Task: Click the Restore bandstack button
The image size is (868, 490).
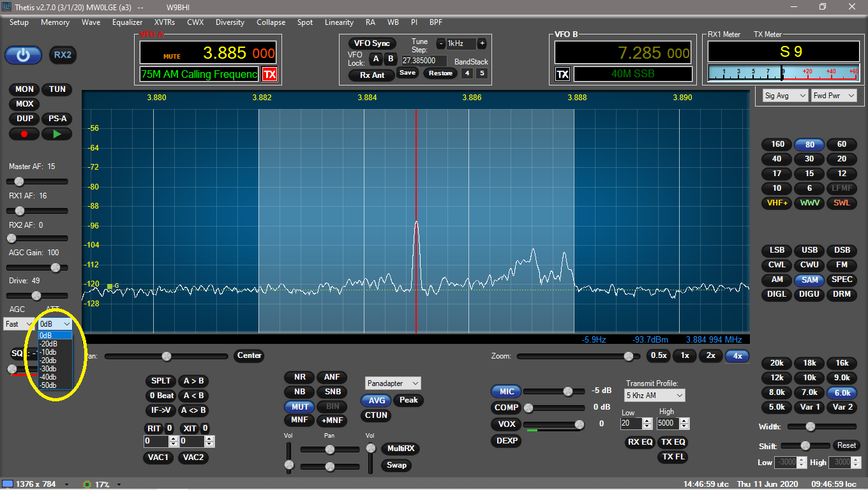Action: 440,73
